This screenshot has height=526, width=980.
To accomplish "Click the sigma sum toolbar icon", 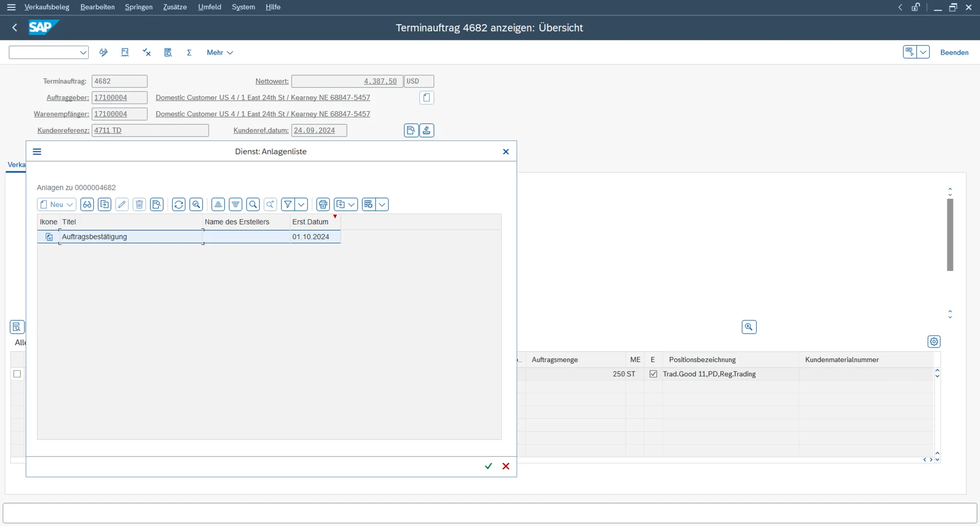I will [189, 52].
